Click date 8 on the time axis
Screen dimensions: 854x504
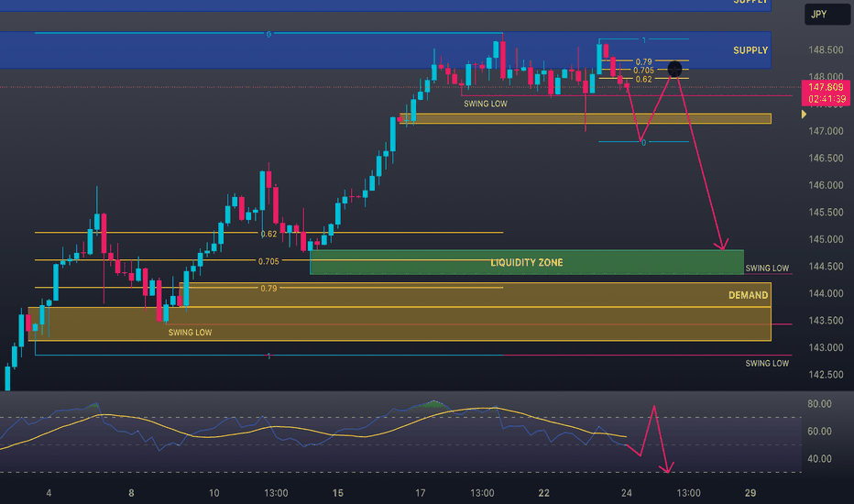click(131, 493)
